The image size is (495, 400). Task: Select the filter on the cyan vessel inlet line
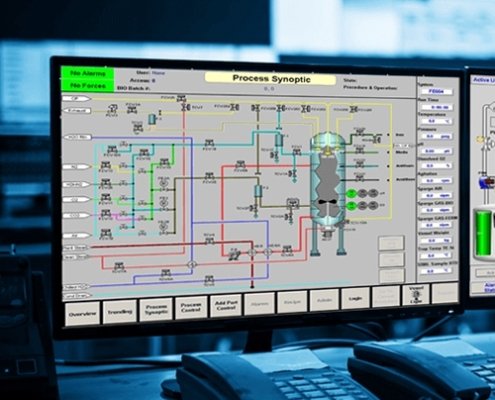279,139
